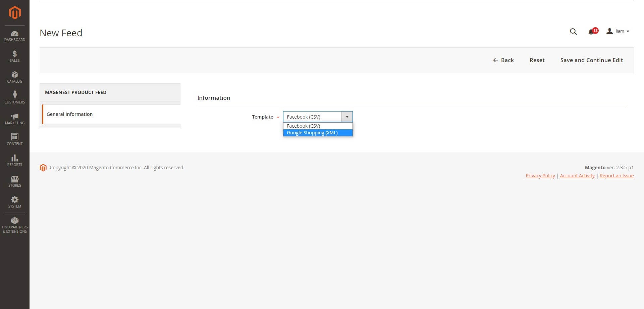Open the Stores sidebar menu
Screen dimensions: 644x309
[15, 181]
